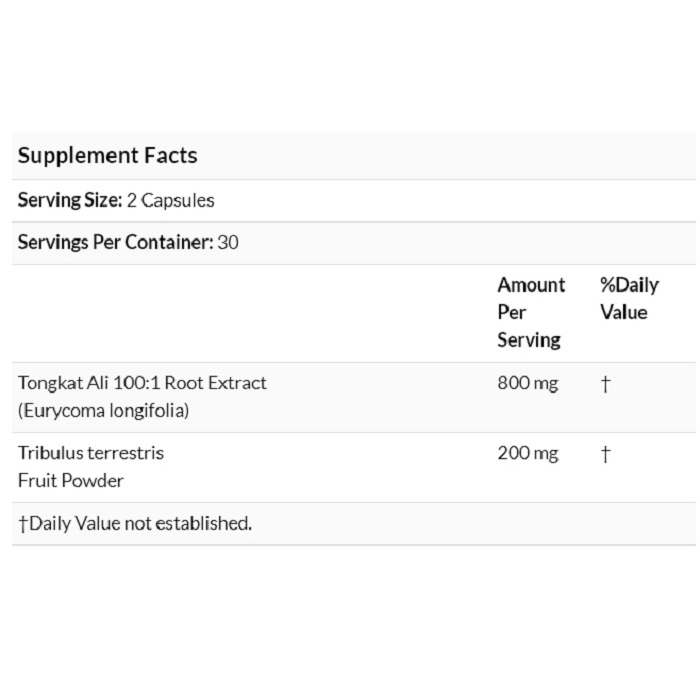
Task: Click the Daily Value not established footnote
Action: (x=135, y=524)
